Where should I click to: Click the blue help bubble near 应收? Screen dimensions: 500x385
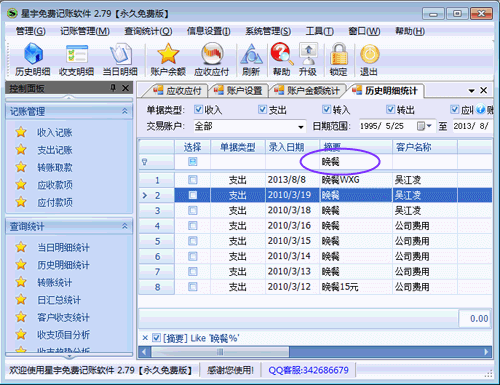480,109
